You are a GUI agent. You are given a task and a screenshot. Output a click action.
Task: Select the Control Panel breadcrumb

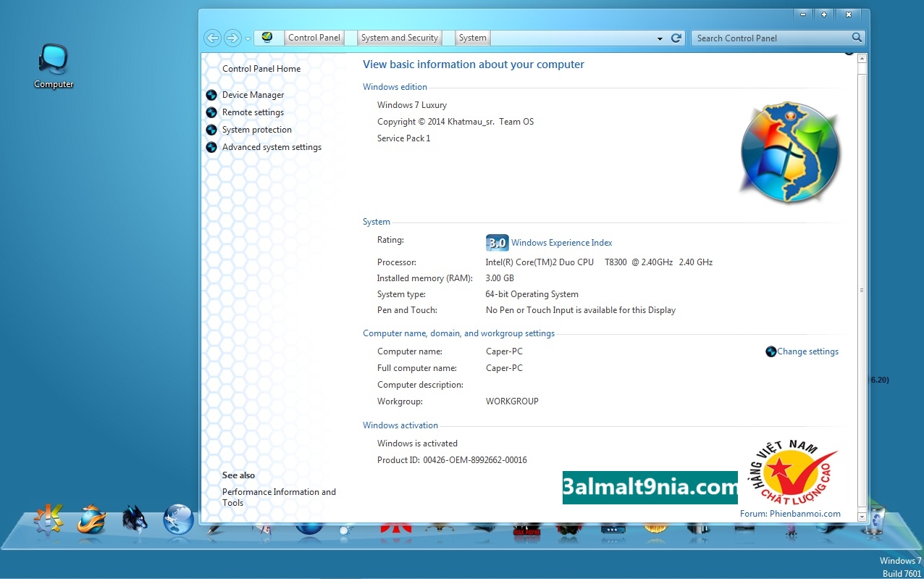314,38
